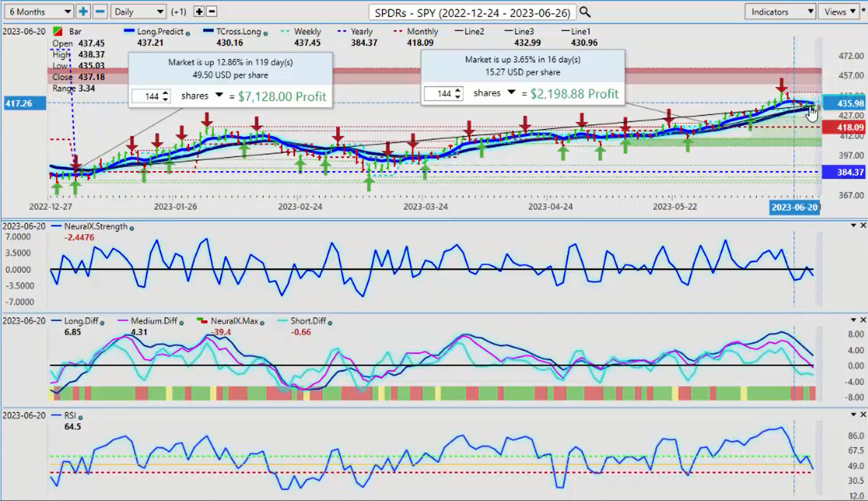Click the Long.Diff settings dot
The height and width of the screenshot is (501, 868).
[102, 323]
